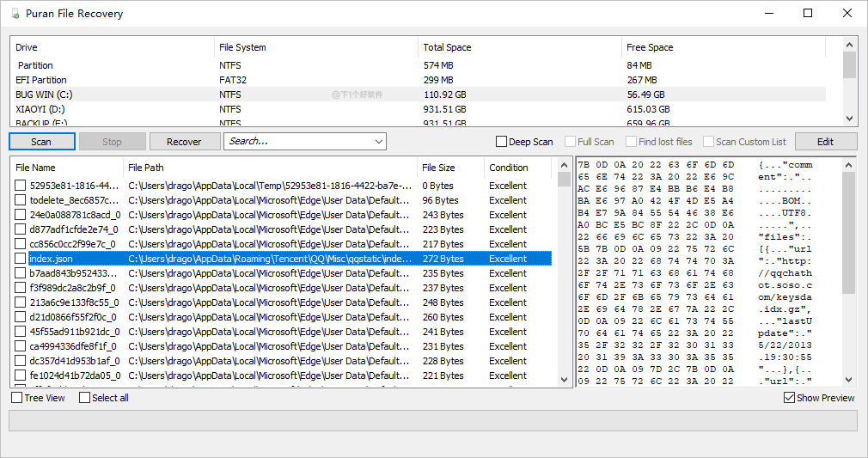The image size is (868, 458).
Task: Check the box beside todelete_8ec6857c file
Action: [21, 200]
